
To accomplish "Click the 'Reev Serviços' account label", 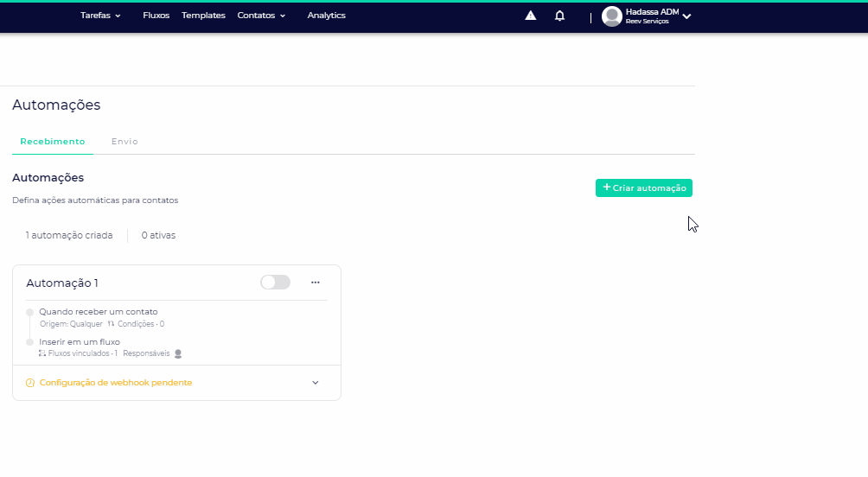I will coord(648,22).
